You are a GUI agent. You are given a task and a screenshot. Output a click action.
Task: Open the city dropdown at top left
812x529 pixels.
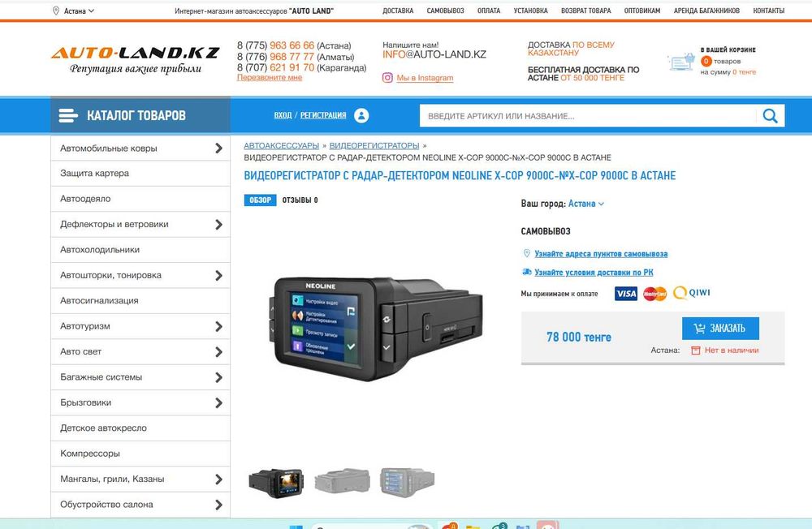coord(74,11)
